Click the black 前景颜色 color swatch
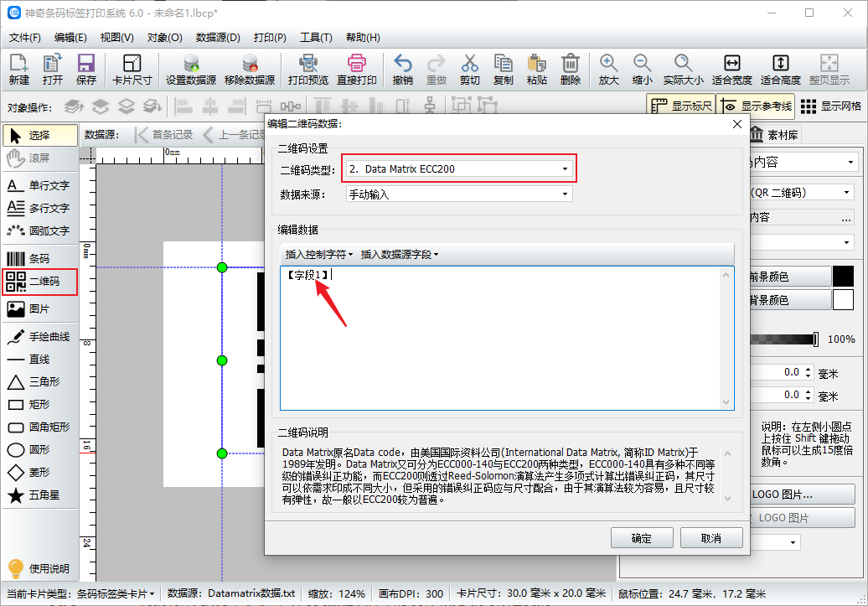Viewport: 868px width, 606px height. (x=844, y=274)
